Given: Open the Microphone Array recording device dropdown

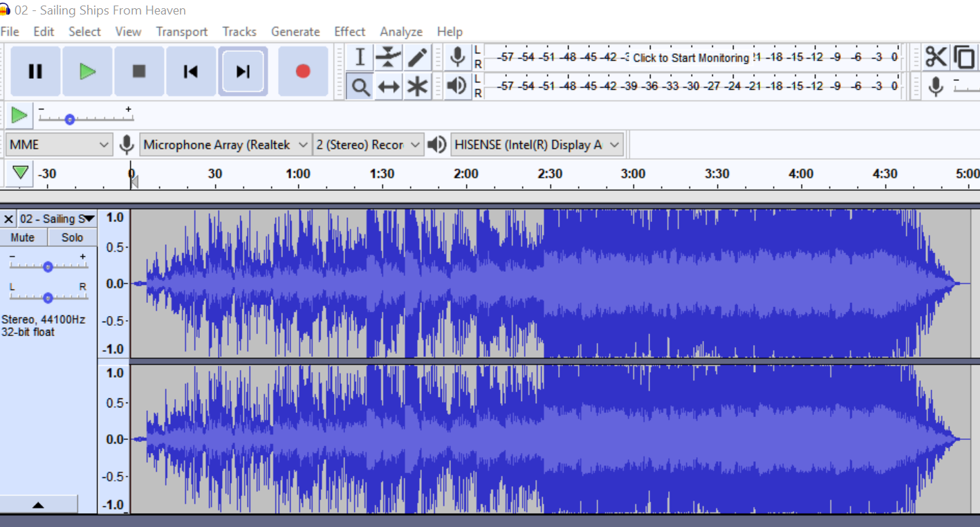Looking at the screenshot, I should point(225,145).
